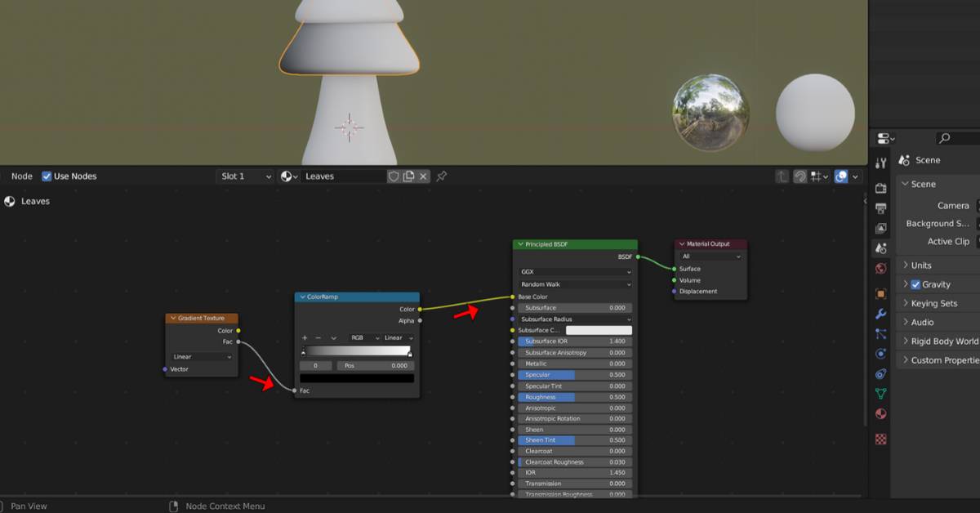Open the Object Data mesh tab
The height and width of the screenshot is (513, 980).
pyautogui.click(x=880, y=394)
